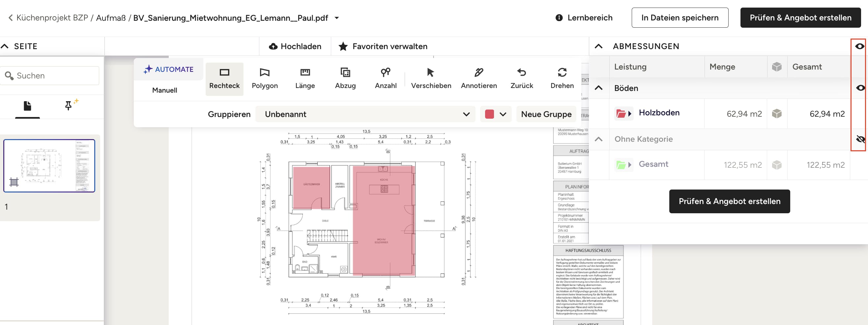Click the Suchen page search field
Screen dimensions: 868x325
(54, 75)
